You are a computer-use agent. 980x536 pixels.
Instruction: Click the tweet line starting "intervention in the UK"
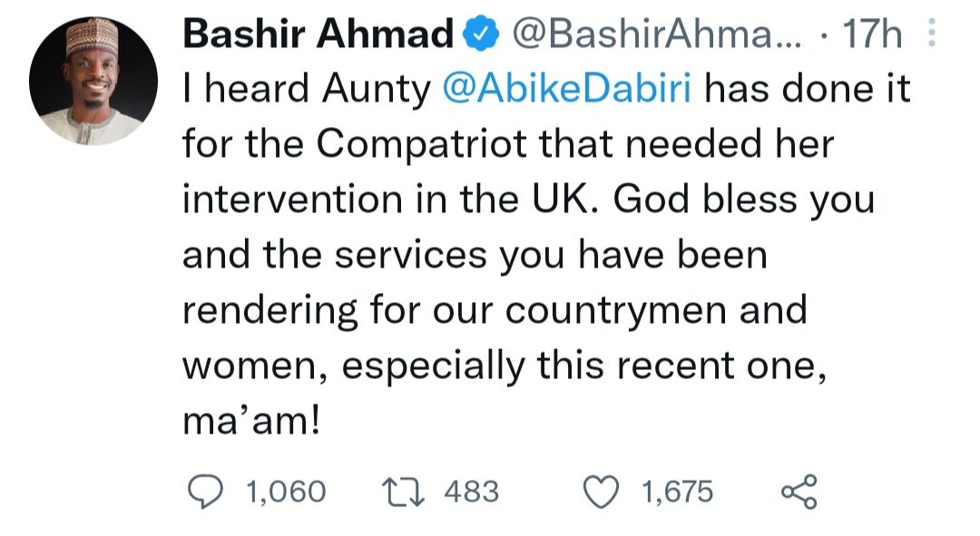point(529,200)
